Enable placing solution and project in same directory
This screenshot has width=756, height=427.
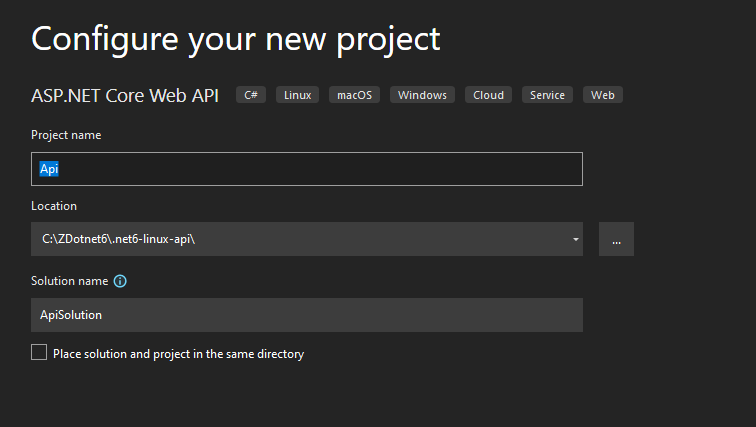(39, 352)
